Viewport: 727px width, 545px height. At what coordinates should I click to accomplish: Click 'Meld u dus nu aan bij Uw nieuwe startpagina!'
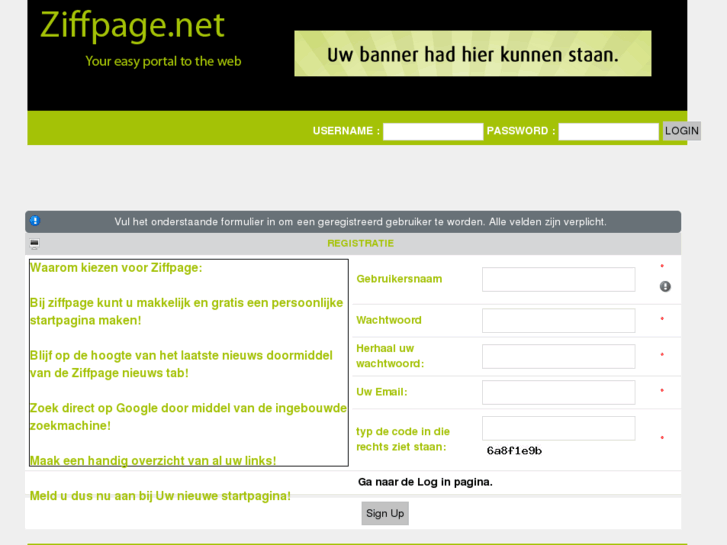coord(160,496)
